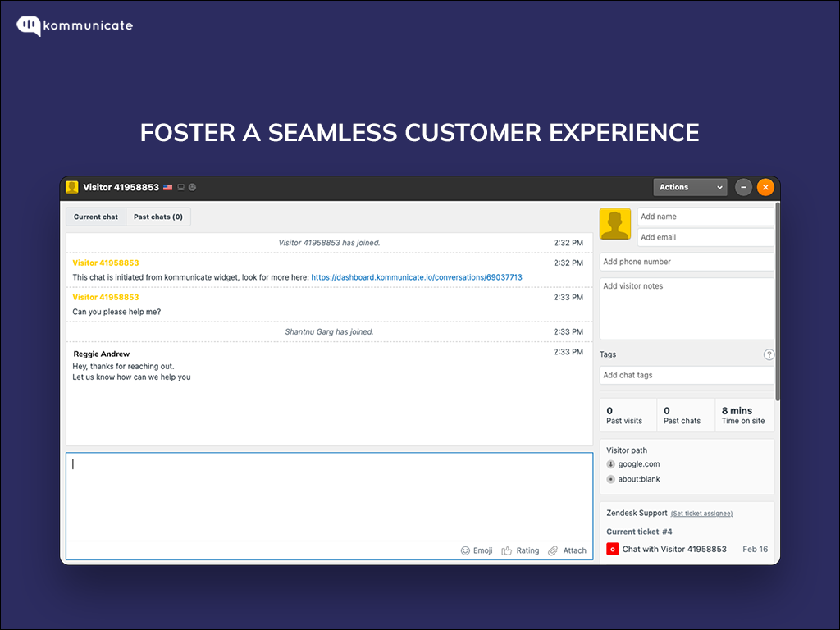Focus the Add email field

(705, 237)
